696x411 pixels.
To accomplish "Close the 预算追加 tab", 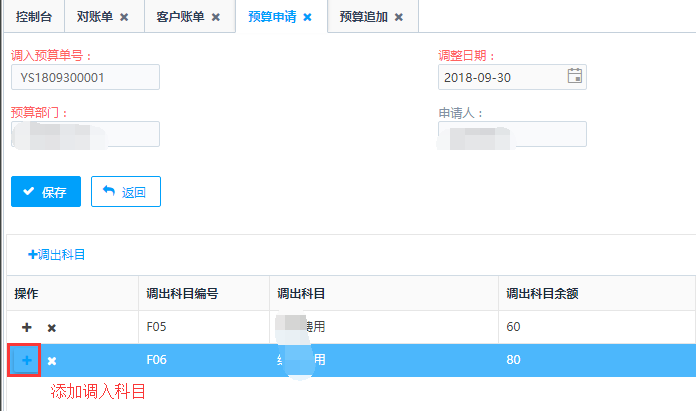I will click(398, 17).
